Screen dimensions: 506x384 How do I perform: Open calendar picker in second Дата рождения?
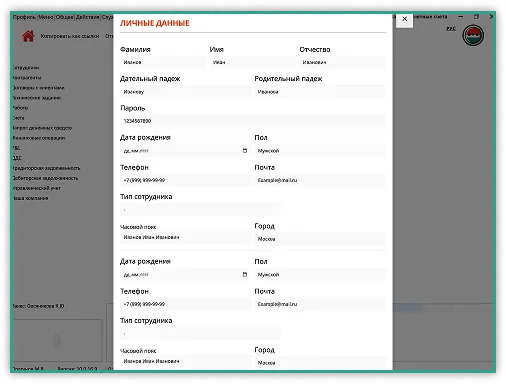click(x=245, y=275)
